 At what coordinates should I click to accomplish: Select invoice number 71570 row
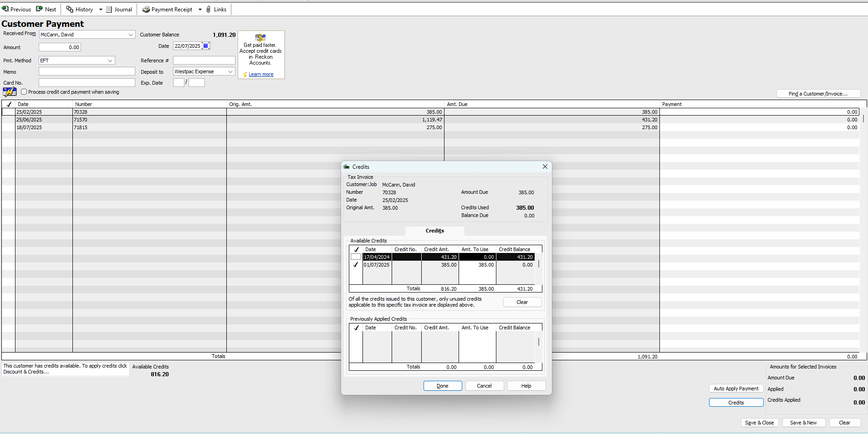[x=430, y=120]
